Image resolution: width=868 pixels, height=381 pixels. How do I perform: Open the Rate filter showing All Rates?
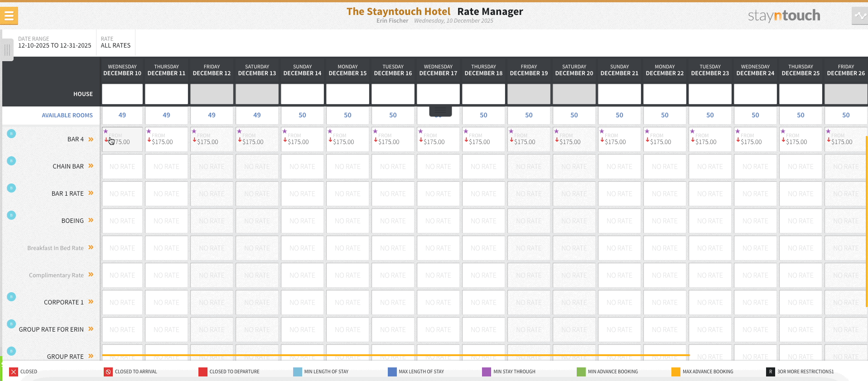[x=116, y=43]
